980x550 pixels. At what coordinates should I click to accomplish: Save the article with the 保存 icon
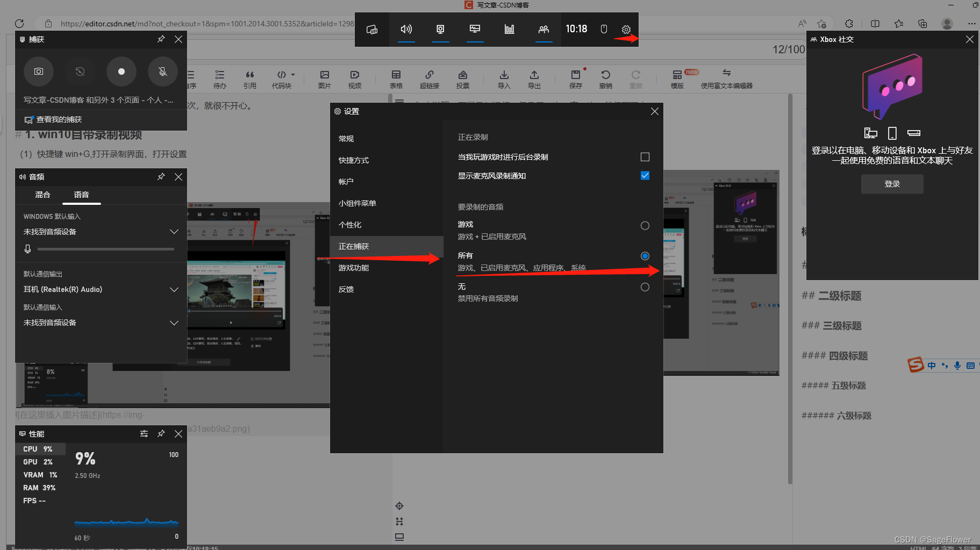click(576, 79)
